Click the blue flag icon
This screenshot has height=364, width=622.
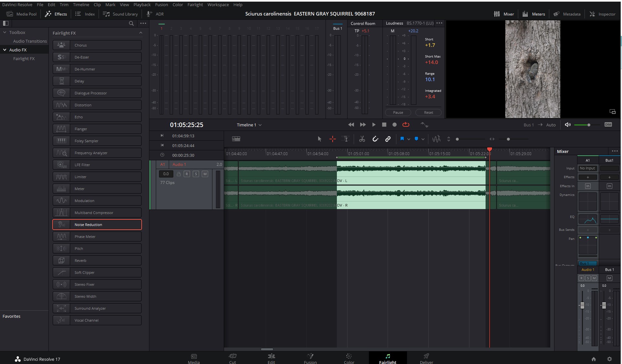click(402, 139)
